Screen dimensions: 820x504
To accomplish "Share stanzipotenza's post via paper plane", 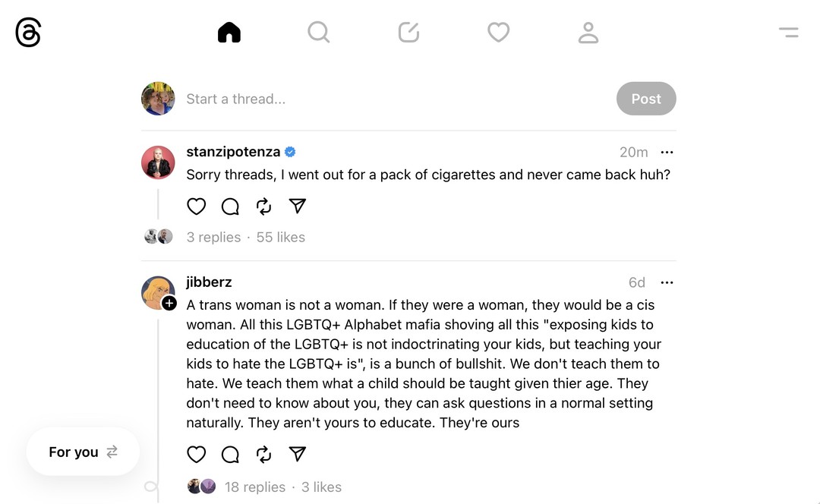I will [298, 206].
